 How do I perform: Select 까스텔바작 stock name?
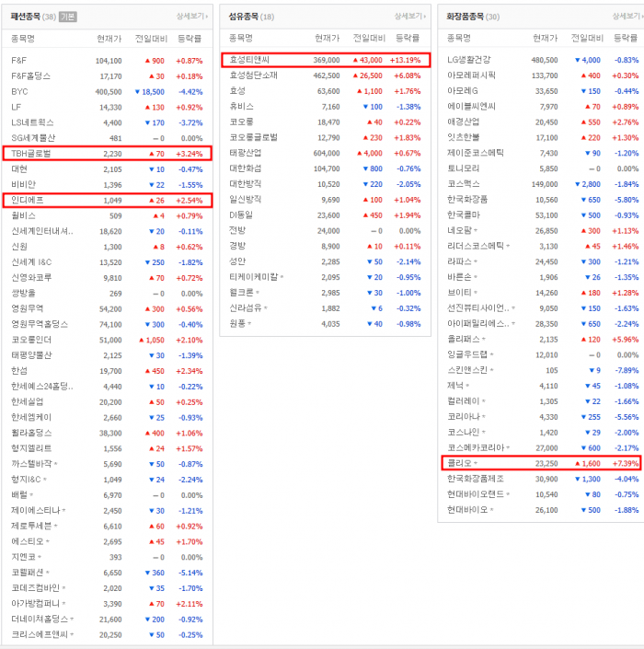(31, 464)
